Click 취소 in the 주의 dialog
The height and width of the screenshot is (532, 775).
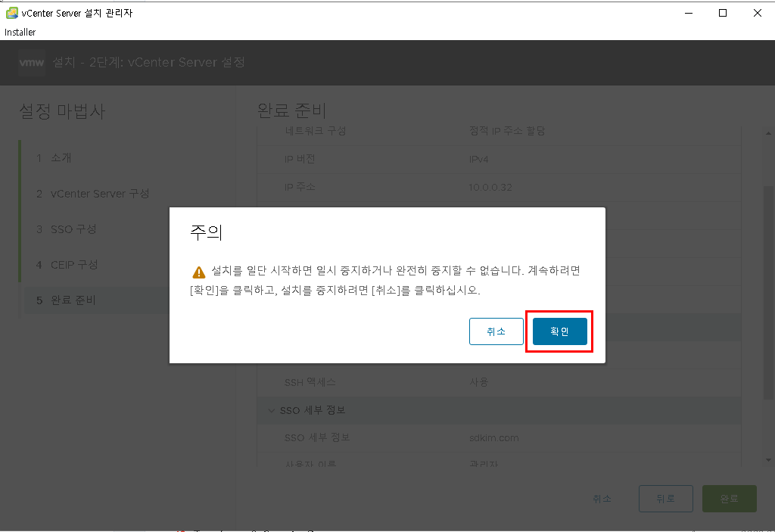[x=496, y=331]
